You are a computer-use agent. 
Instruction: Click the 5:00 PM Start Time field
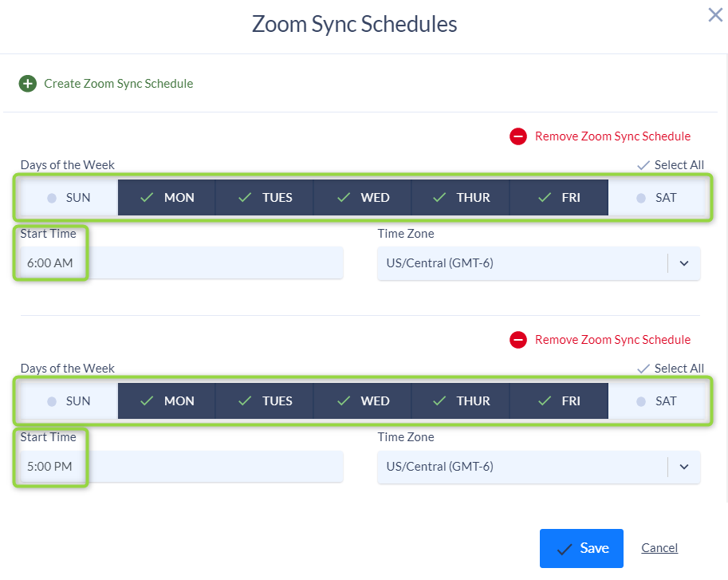pyautogui.click(x=182, y=467)
